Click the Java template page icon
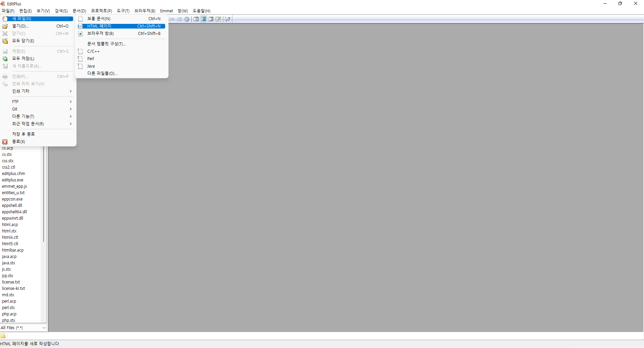This screenshot has height=348, width=644. (81, 66)
